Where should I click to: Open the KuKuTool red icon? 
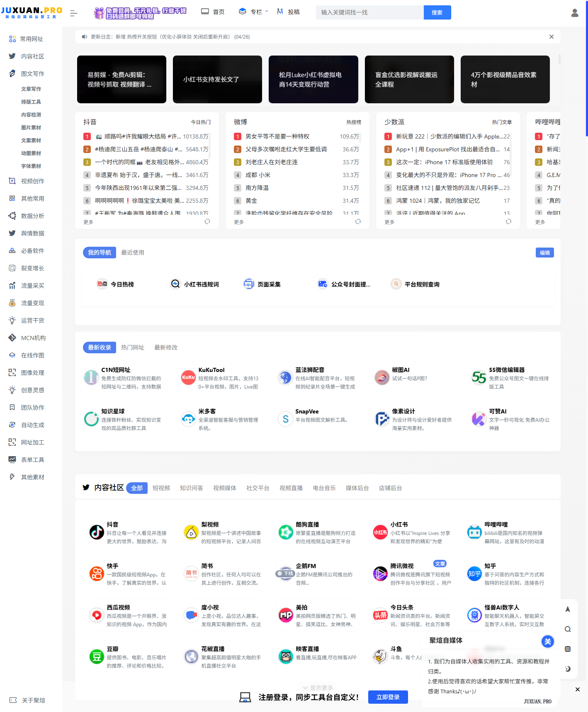[188, 377]
